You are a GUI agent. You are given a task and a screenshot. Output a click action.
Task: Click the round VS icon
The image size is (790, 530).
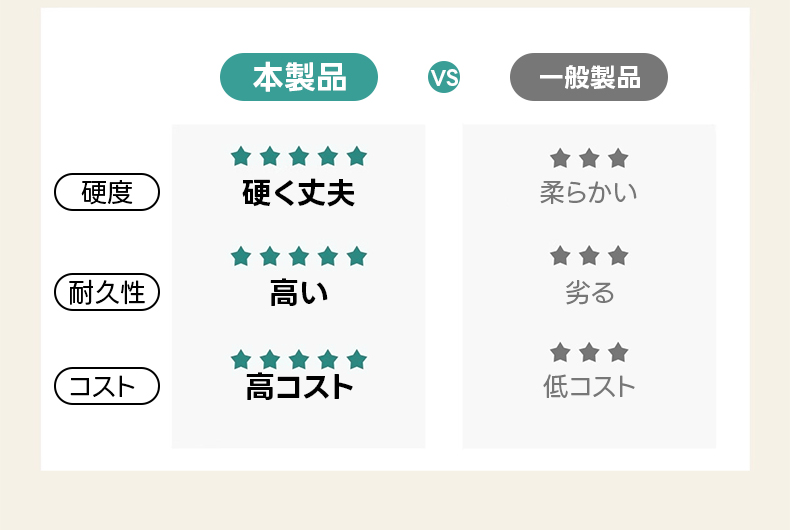pos(444,77)
